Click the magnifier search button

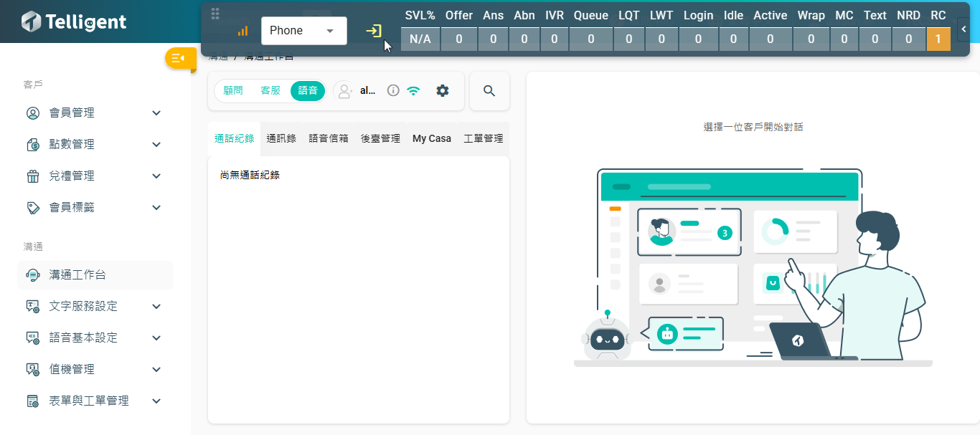pyautogui.click(x=489, y=91)
